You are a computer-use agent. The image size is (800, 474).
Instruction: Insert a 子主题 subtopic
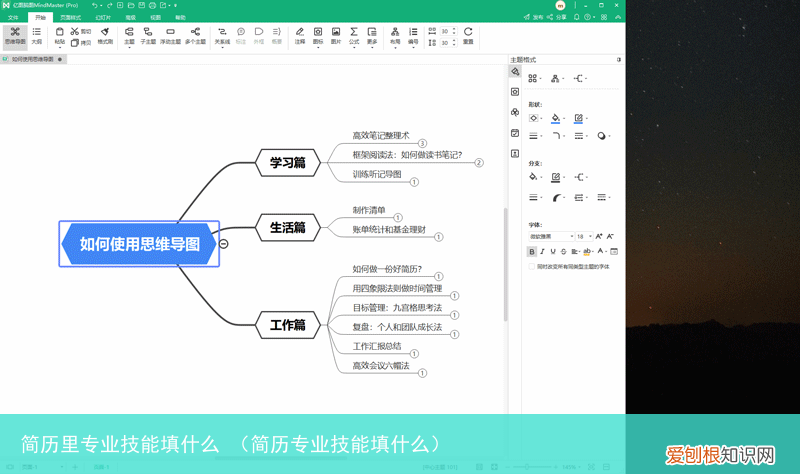tap(148, 36)
